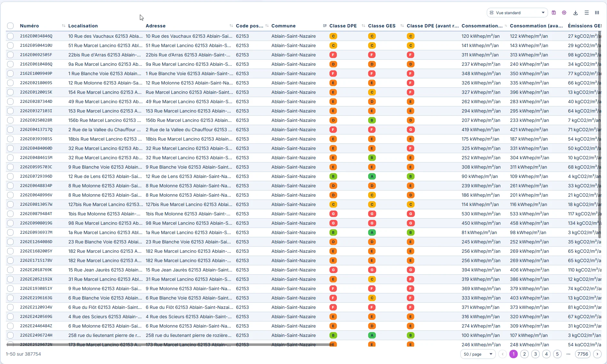Image resolution: width=607 pixels, height=364 pixels.
Task: Expand pagination via the ellipsis
Action: (568, 354)
